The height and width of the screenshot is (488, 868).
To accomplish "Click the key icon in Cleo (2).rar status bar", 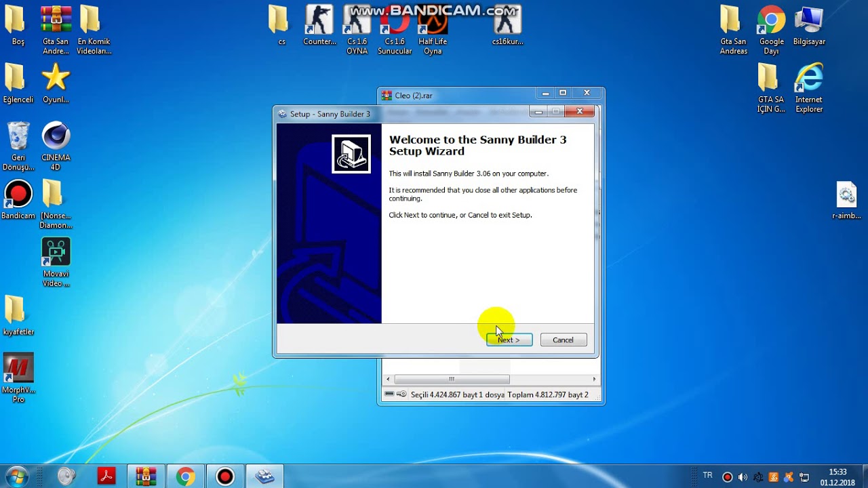I will pos(401,394).
